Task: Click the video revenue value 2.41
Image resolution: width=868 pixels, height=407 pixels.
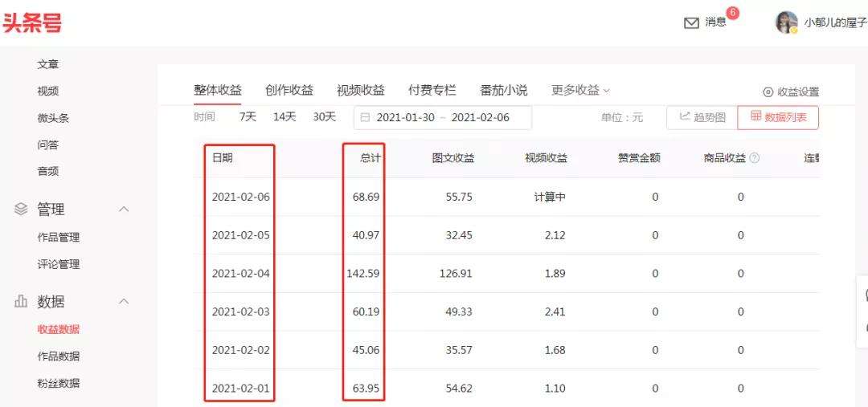Action: 555,312
